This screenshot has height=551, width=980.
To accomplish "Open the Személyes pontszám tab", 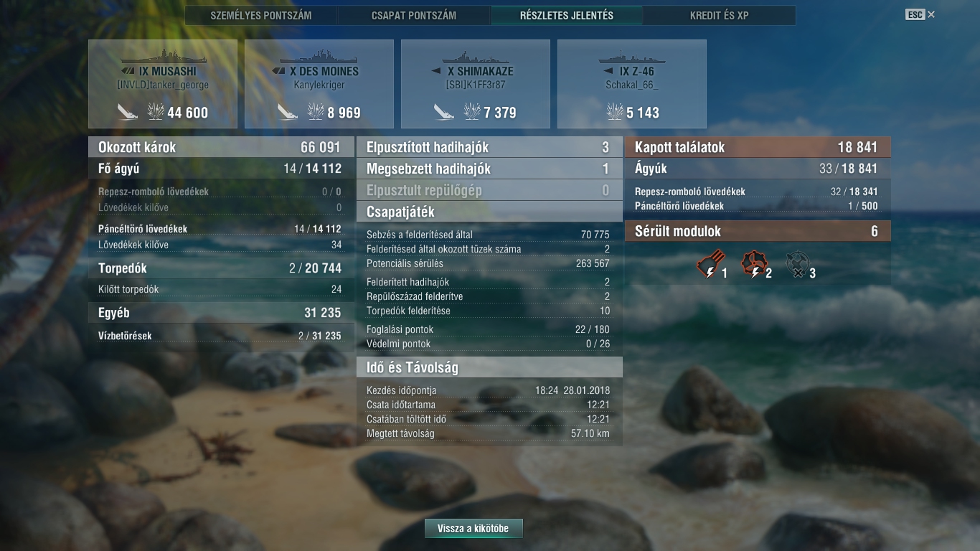I will click(261, 15).
